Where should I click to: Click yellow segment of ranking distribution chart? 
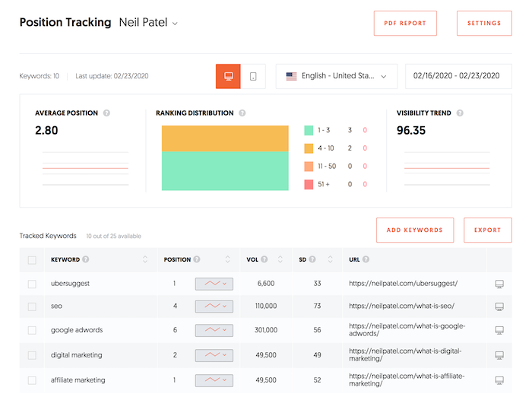point(225,138)
